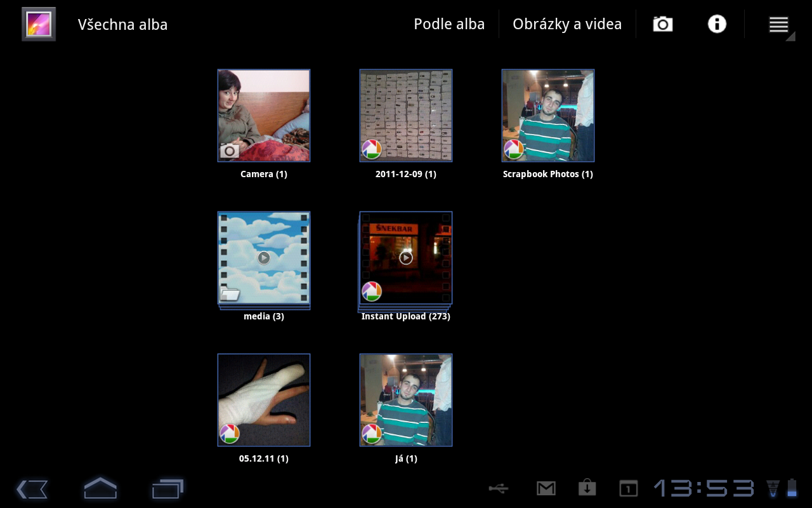This screenshot has width=812, height=508.
Task: Open the Všechna alba album selector
Action: (x=122, y=24)
